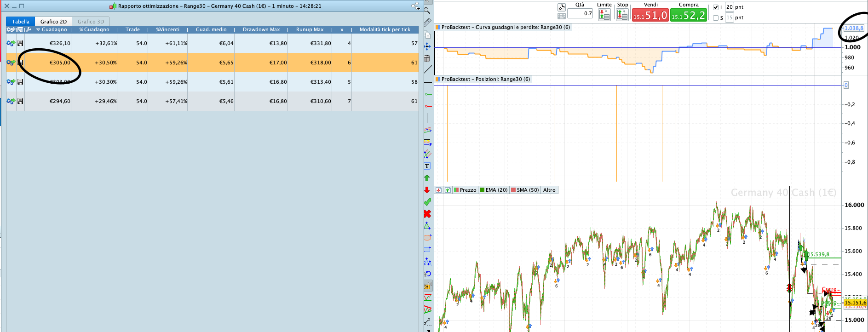This screenshot has height=332, width=868.
Task: Switch to the Grafico 2D tab
Action: [53, 22]
